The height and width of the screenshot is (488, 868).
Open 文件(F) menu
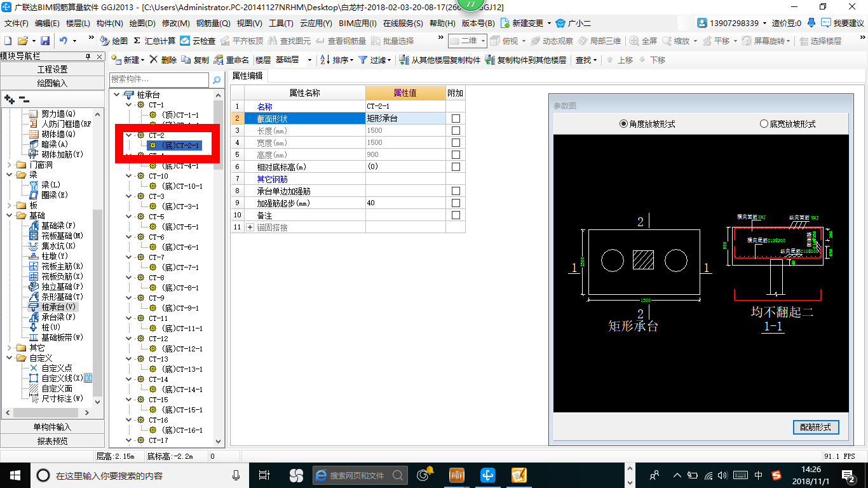click(x=17, y=23)
